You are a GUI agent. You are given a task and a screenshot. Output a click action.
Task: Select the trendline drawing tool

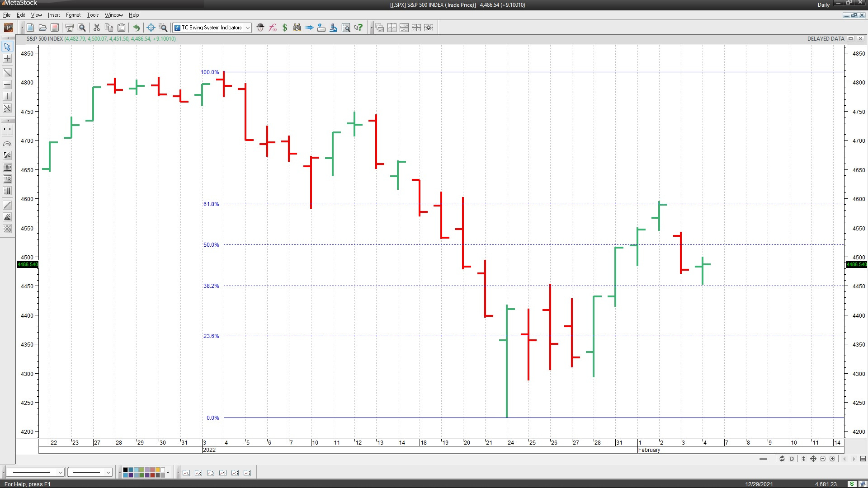pyautogui.click(x=7, y=73)
